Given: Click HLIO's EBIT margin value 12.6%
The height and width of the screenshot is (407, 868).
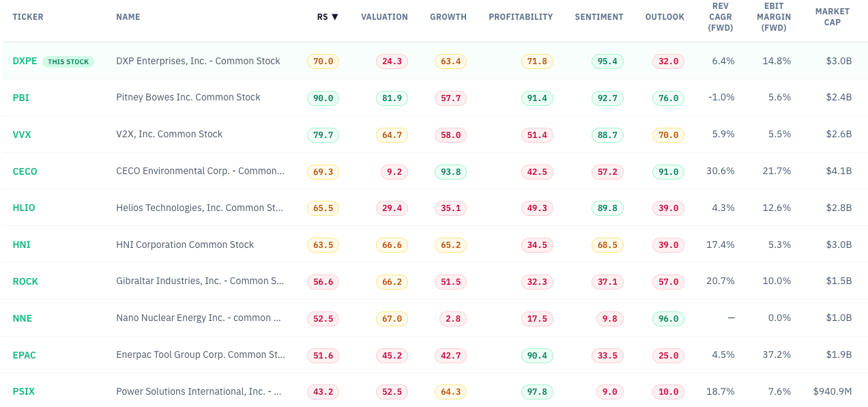Looking at the screenshot, I should pos(777,208).
